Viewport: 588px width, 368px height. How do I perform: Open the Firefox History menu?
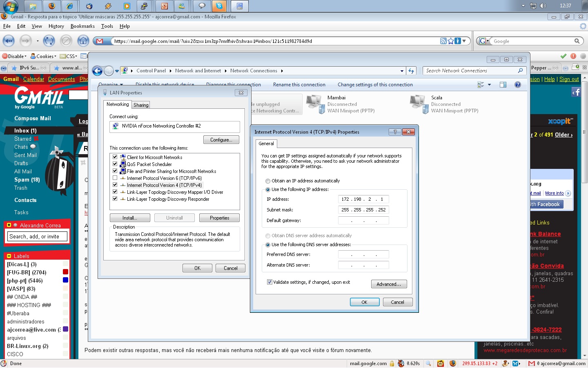[x=56, y=26]
